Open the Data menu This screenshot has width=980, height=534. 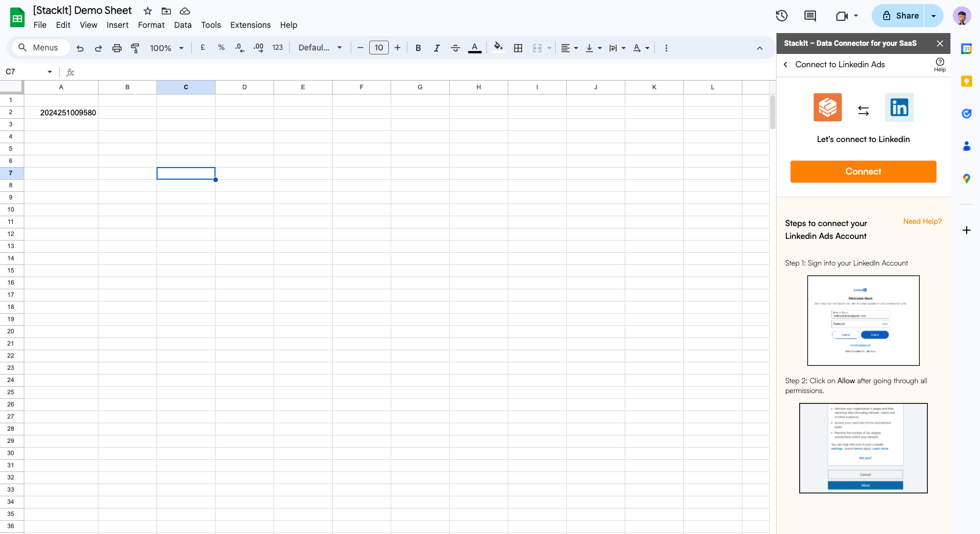pos(183,25)
